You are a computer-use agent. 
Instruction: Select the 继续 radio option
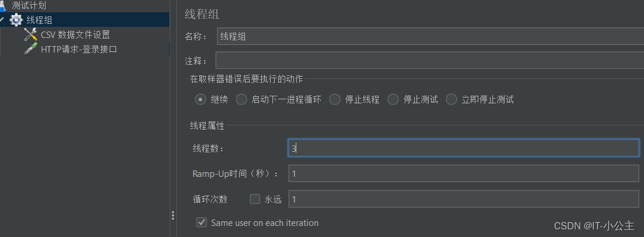click(201, 99)
